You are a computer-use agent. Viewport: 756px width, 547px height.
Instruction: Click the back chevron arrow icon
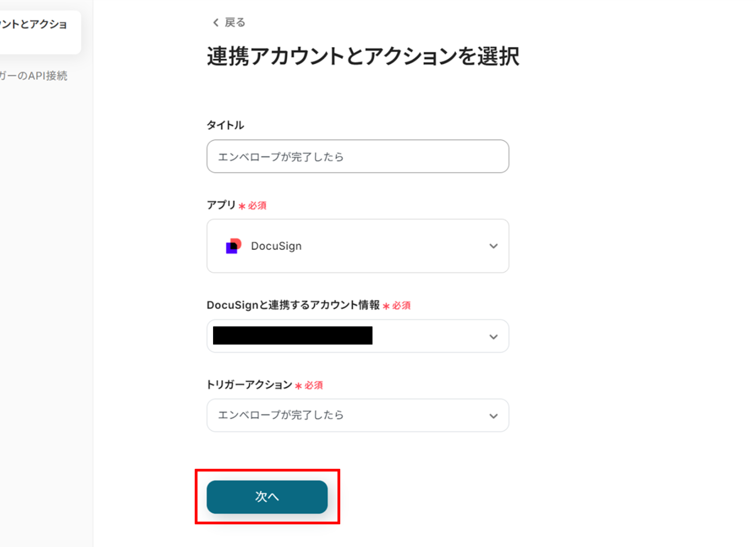215,23
